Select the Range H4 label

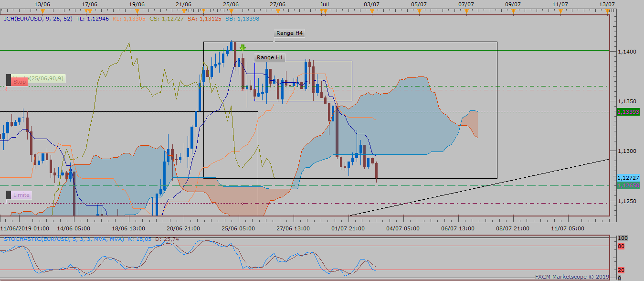pos(289,33)
